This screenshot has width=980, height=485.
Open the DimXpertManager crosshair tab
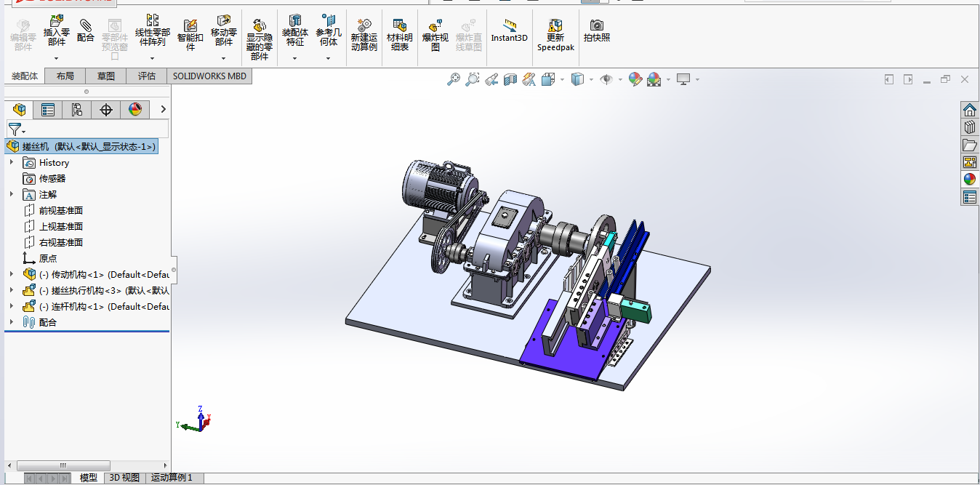click(x=106, y=110)
